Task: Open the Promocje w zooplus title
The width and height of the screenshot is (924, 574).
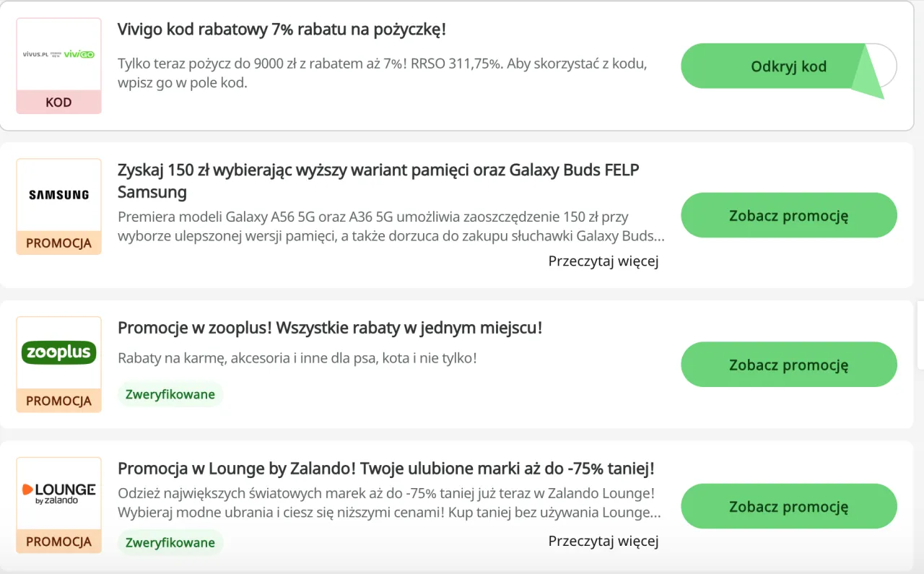Action: pos(330,328)
